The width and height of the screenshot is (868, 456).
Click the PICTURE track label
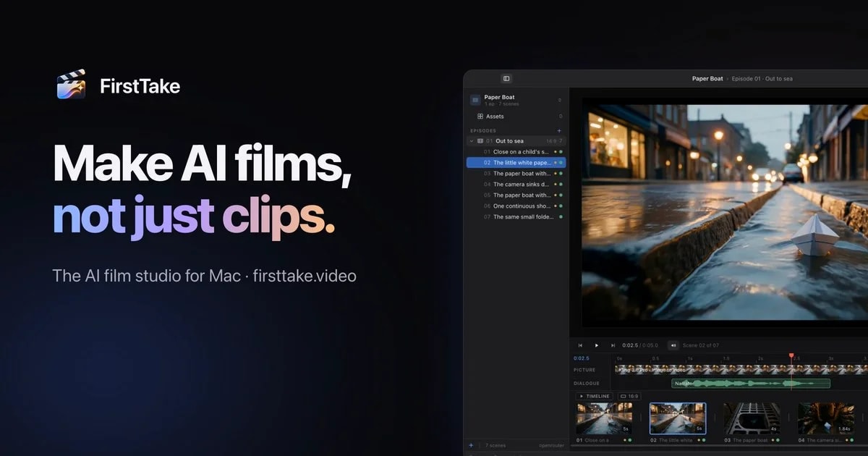584,370
